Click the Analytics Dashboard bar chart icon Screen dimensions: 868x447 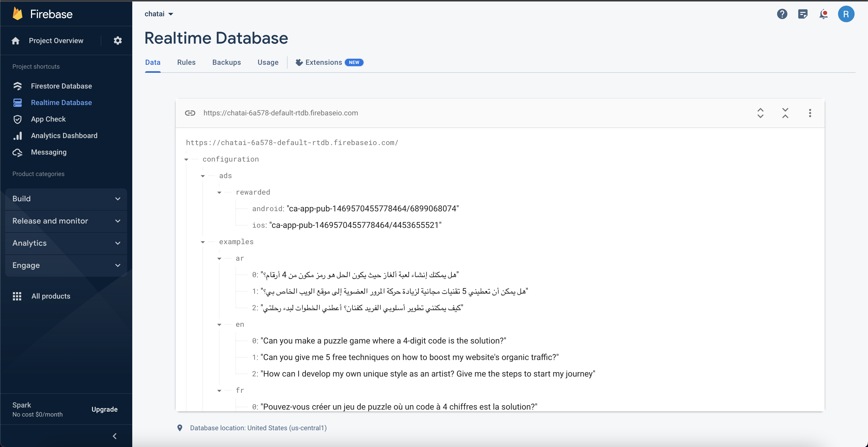pyautogui.click(x=18, y=136)
